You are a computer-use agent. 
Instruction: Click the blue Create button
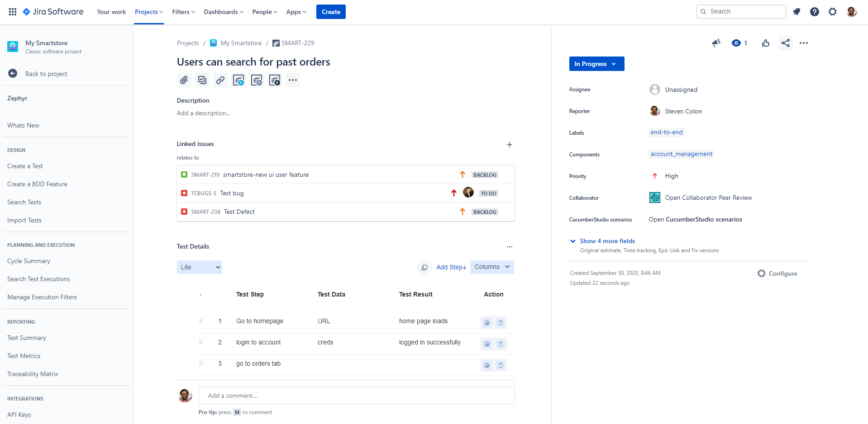[x=331, y=12]
